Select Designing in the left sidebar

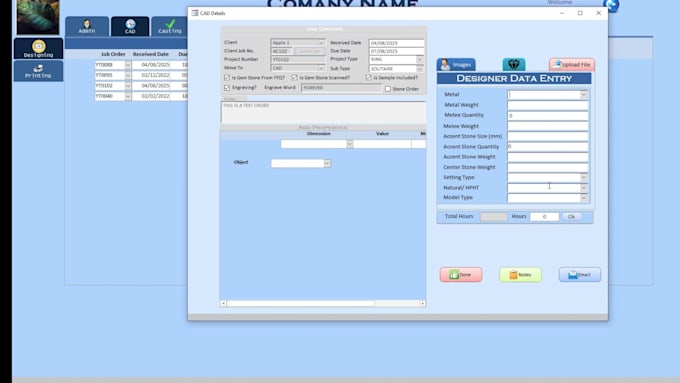click(38, 49)
